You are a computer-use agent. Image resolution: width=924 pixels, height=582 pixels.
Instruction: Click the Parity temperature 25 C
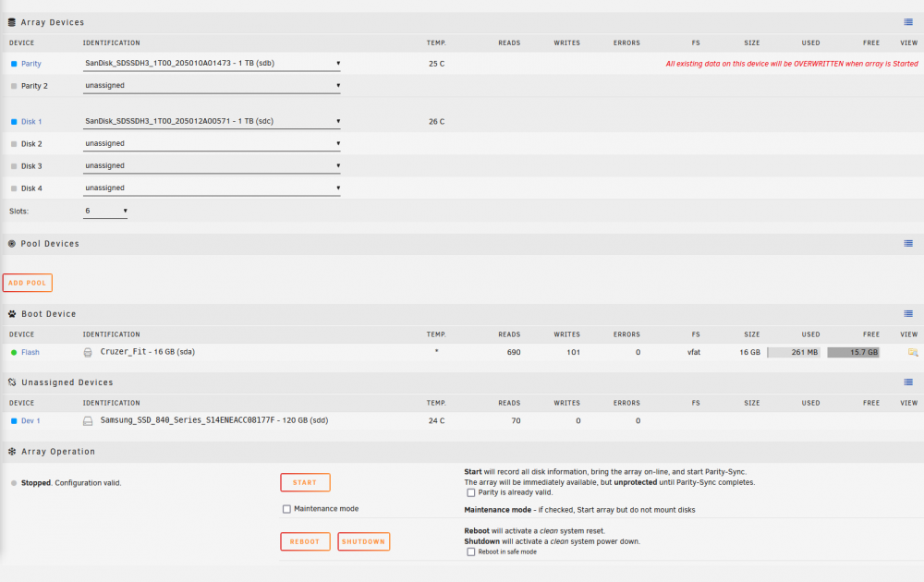[x=437, y=64]
